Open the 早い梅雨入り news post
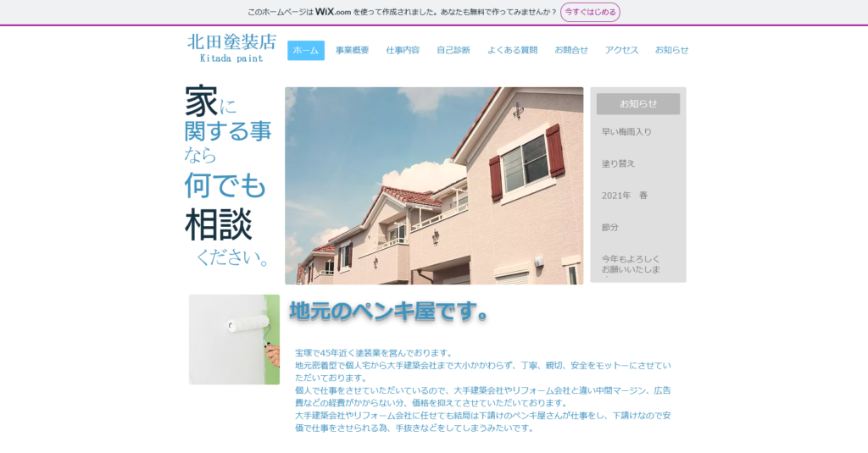The image size is (868, 453). (626, 132)
